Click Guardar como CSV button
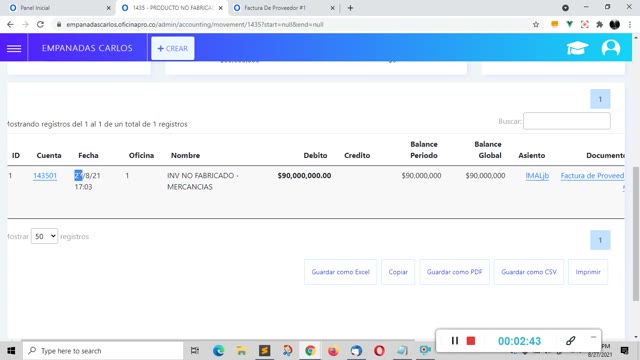 [x=529, y=272]
